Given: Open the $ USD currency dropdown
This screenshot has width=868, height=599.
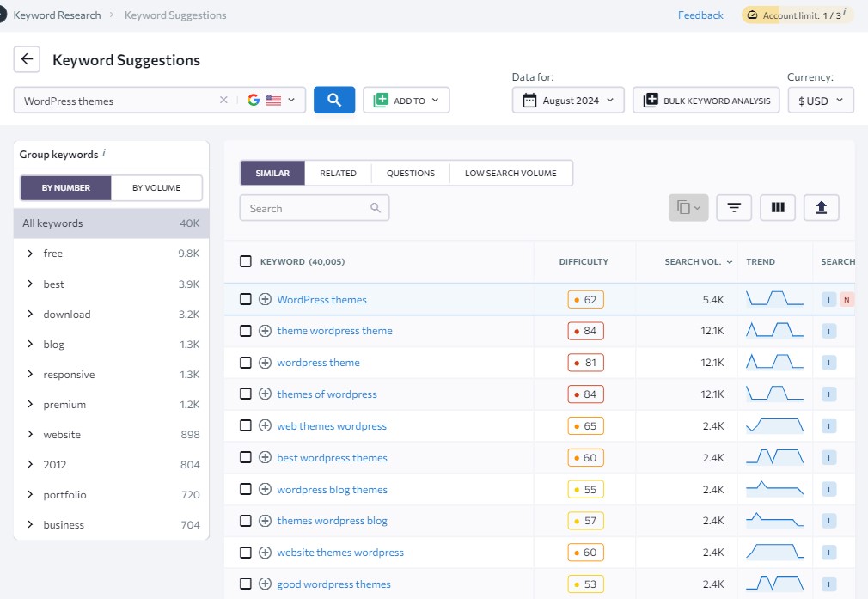Looking at the screenshot, I should click(821, 101).
